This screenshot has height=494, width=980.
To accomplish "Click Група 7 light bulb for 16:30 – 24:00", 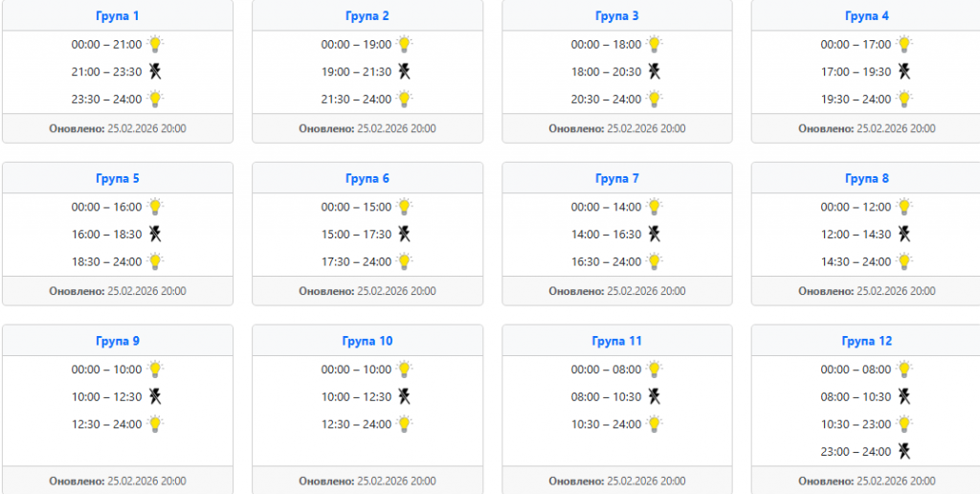I will (x=655, y=261).
